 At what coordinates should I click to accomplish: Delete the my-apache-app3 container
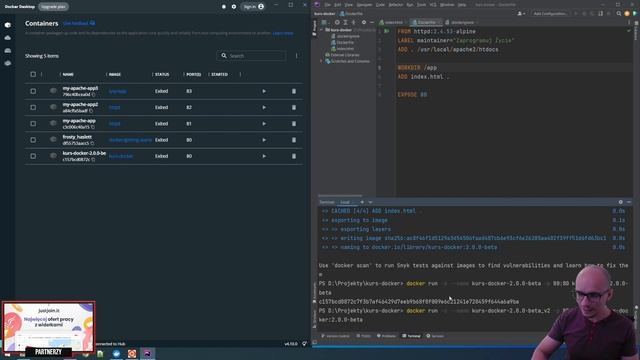294,91
